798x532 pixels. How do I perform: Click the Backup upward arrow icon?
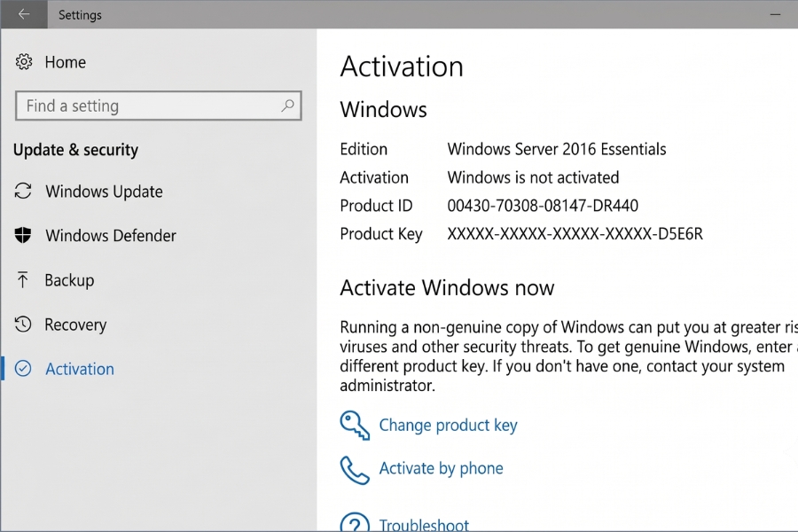[22, 279]
